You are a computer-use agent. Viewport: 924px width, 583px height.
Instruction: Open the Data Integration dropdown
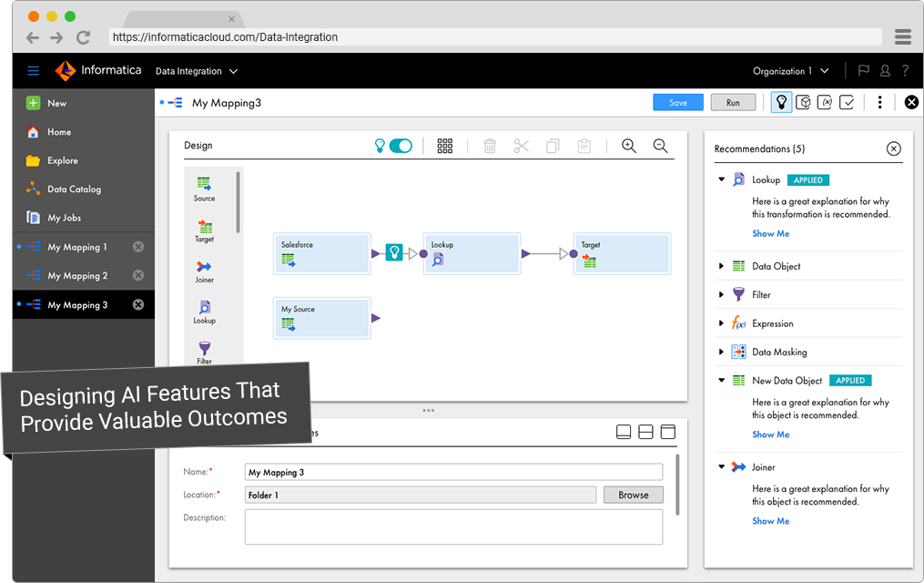[197, 71]
